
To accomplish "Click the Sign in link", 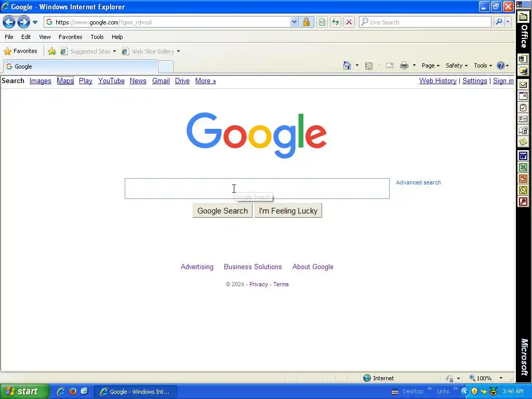I will pyautogui.click(x=503, y=81).
